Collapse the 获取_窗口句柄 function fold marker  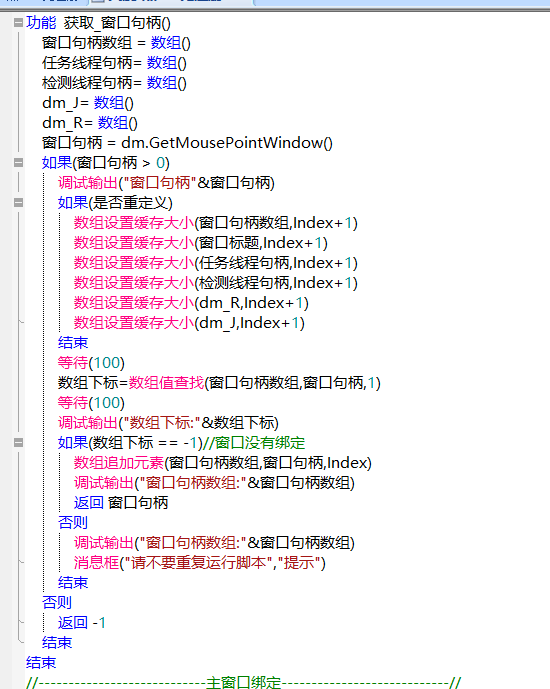coord(18,22)
